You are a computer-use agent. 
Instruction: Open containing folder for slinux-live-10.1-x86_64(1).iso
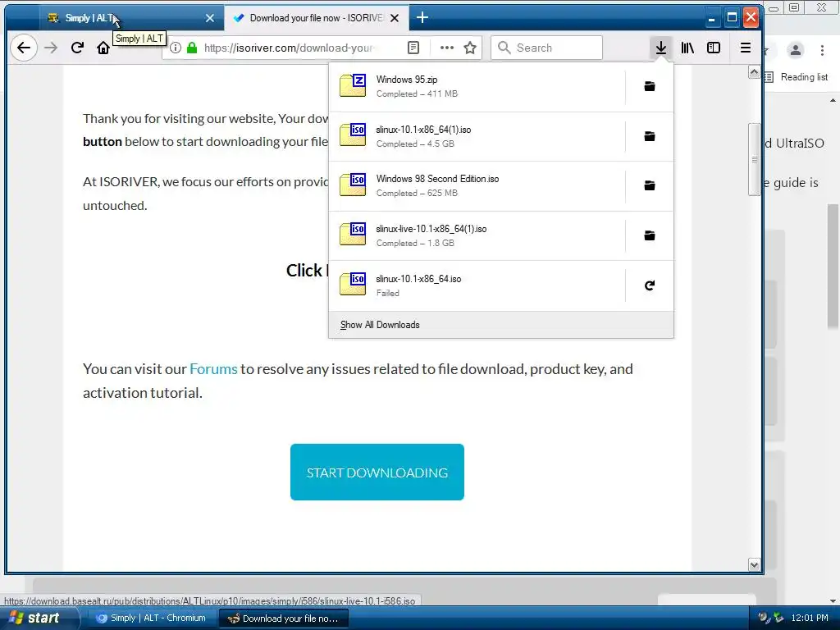click(650, 235)
